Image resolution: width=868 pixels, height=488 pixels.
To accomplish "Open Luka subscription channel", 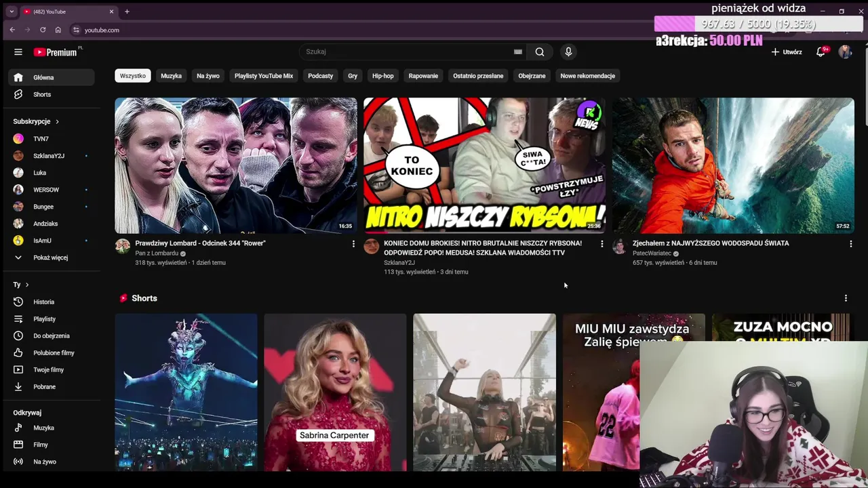I will click(52, 173).
